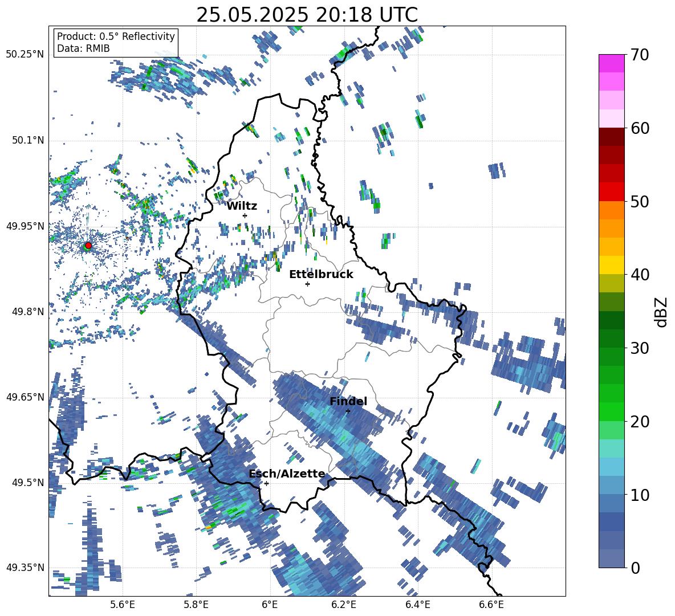The height and width of the screenshot is (616, 675).
Task: Click the 6.2°E longitude label
Action: coord(344,605)
